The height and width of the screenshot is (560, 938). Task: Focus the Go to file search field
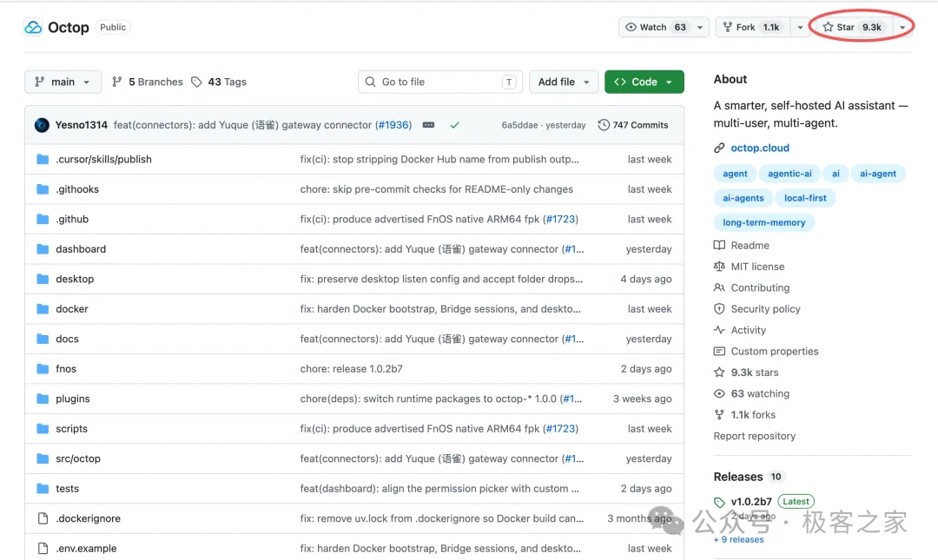pos(440,82)
